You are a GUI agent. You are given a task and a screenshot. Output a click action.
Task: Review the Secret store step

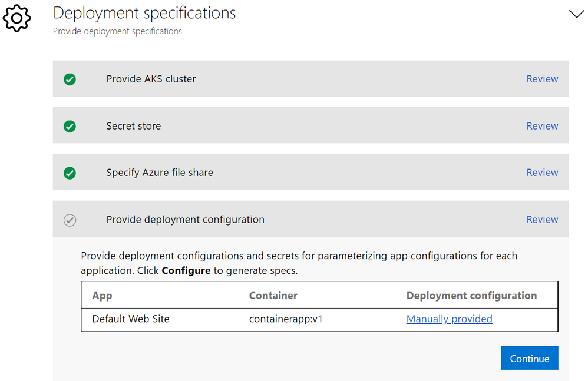click(x=542, y=126)
